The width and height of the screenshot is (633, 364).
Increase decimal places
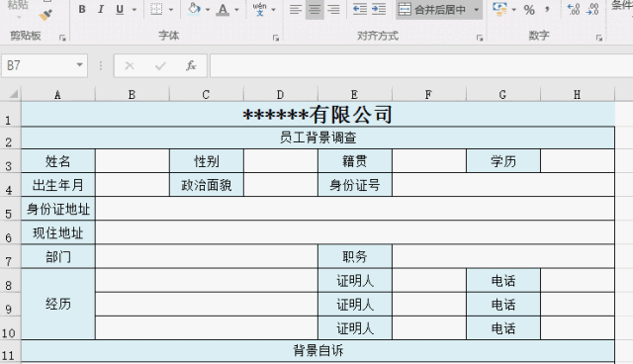tap(574, 9)
